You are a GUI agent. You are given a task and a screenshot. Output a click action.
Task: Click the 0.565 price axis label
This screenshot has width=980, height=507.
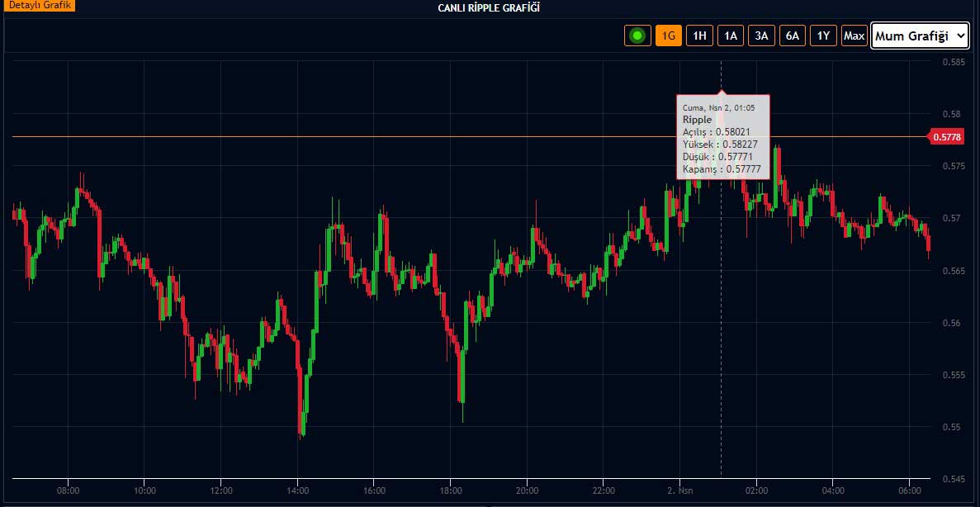coord(953,271)
